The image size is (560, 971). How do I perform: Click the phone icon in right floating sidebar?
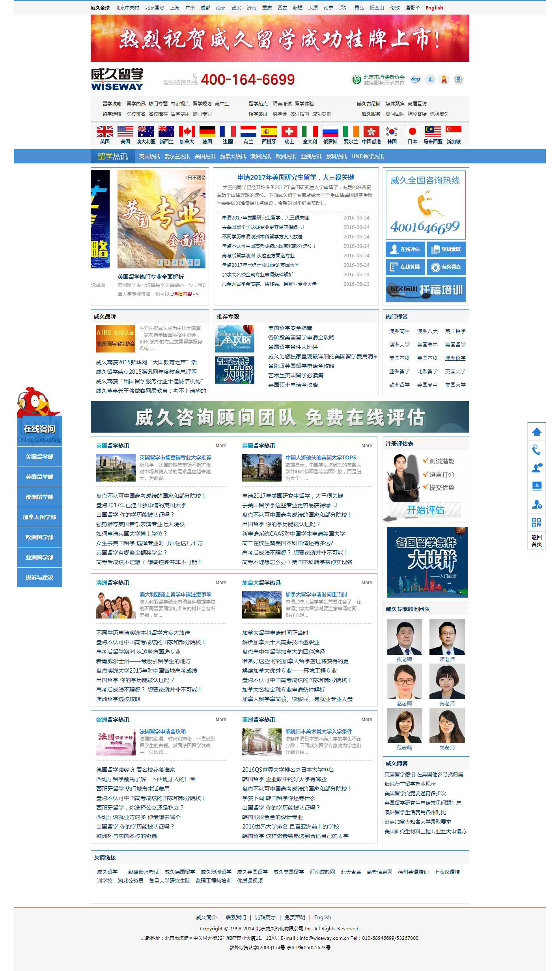[x=536, y=450]
